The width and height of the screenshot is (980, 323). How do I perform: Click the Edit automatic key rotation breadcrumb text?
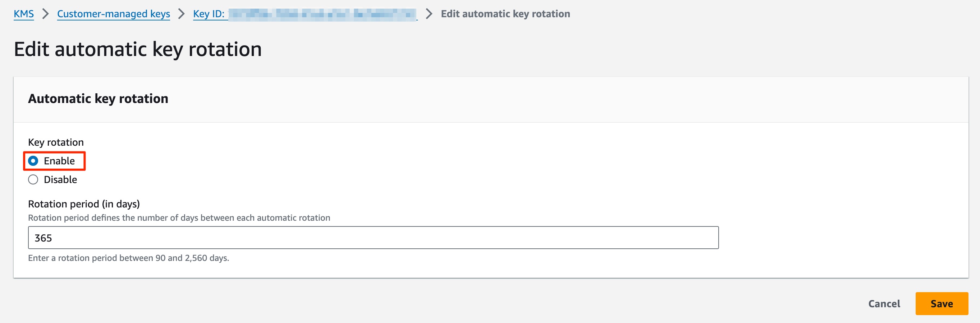(505, 14)
